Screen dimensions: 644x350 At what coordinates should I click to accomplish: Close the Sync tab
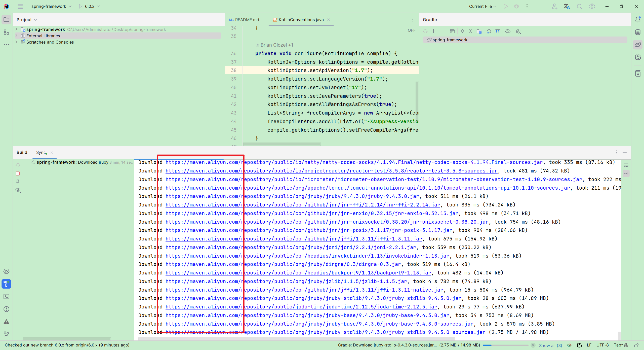(x=52, y=152)
